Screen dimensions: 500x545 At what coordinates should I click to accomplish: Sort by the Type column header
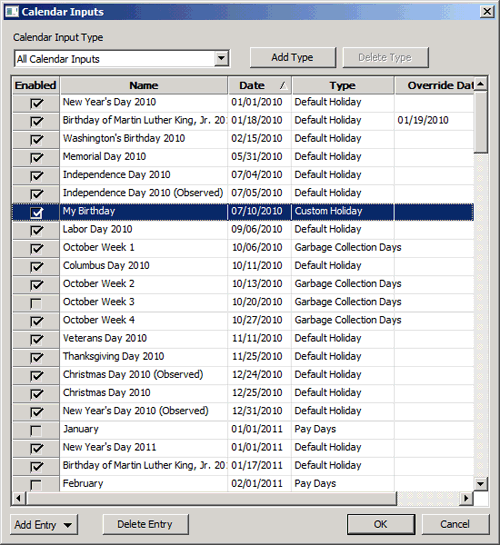pyautogui.click(x=343, y=85)
